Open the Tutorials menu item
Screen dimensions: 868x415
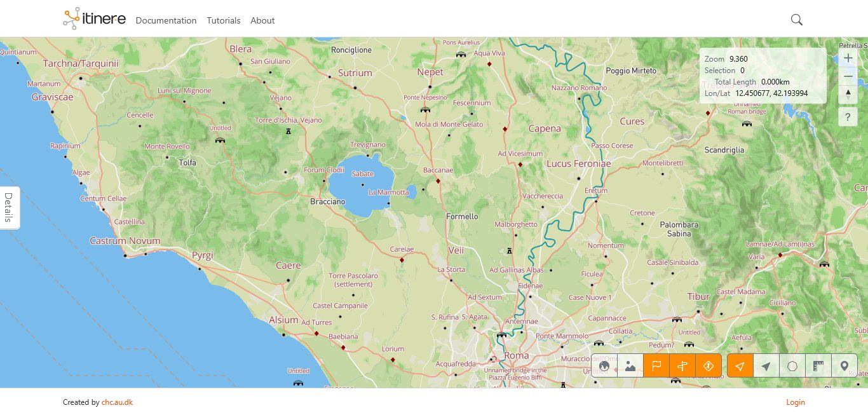click(224, 20)
